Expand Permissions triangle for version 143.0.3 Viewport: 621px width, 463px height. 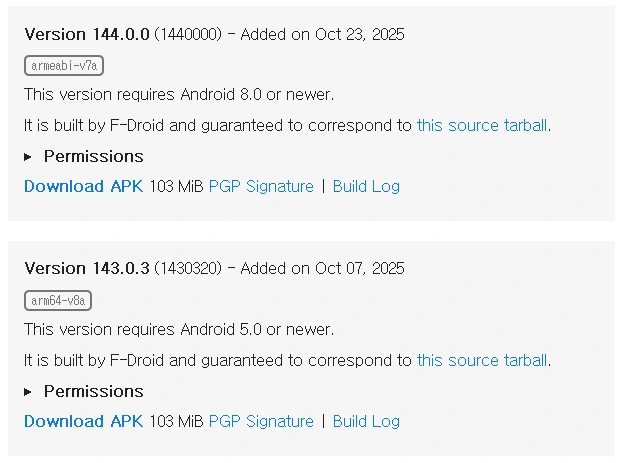[28, 392]
